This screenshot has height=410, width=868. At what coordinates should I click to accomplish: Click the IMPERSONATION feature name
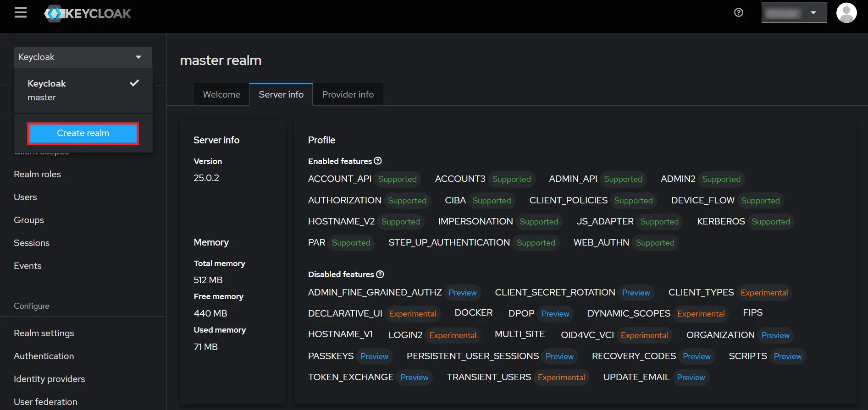click(475, 221)
